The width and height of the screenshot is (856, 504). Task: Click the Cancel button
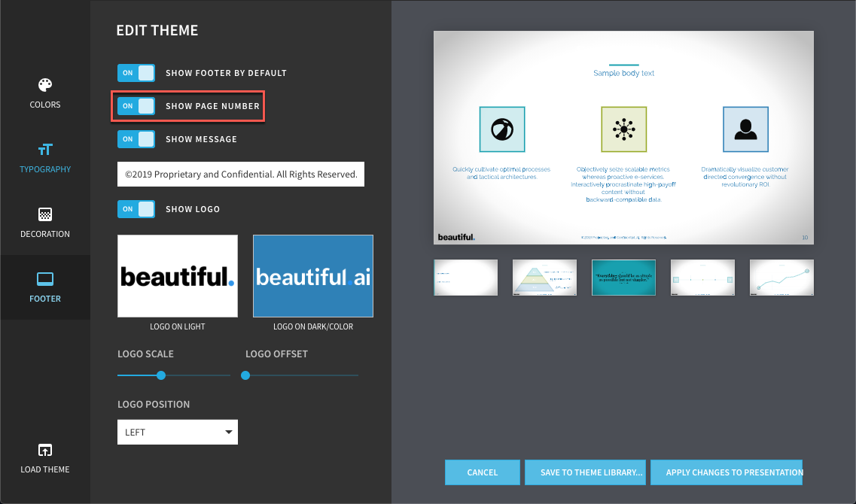483,472
